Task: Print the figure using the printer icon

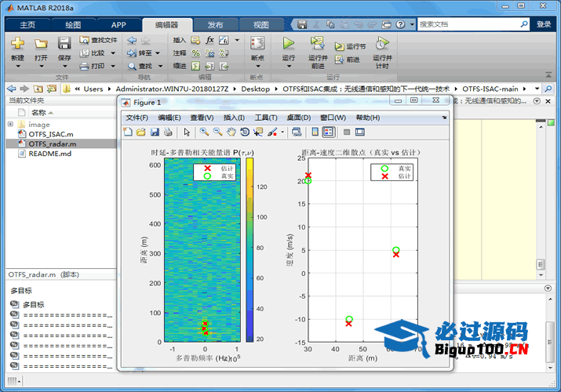Action: coord(168,132)
